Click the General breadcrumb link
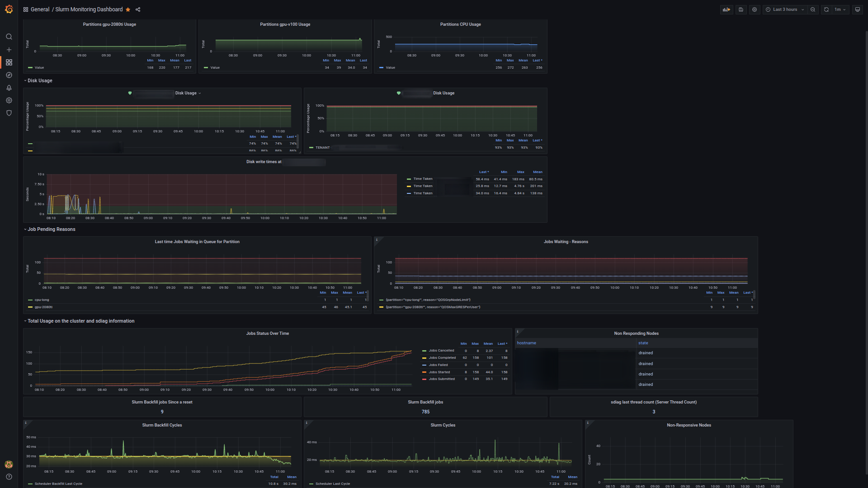 coord(40,9)
